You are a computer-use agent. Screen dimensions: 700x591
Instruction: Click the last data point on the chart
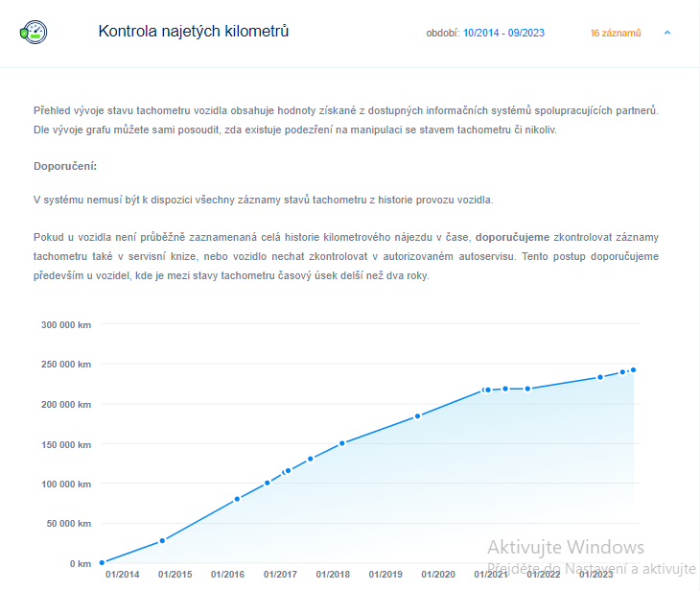(x=633, y=370)
